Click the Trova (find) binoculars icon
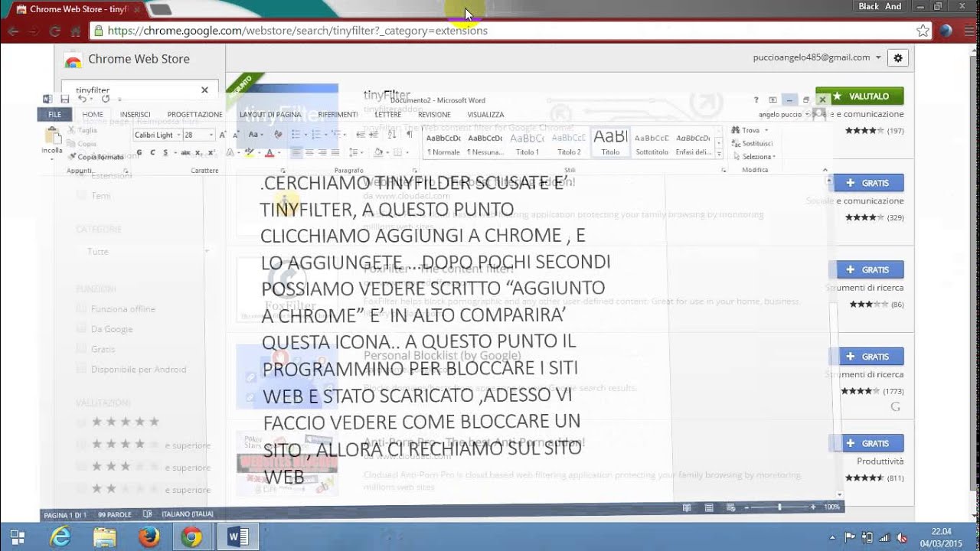This screenshot has height=551, width=980. (736, 130)
